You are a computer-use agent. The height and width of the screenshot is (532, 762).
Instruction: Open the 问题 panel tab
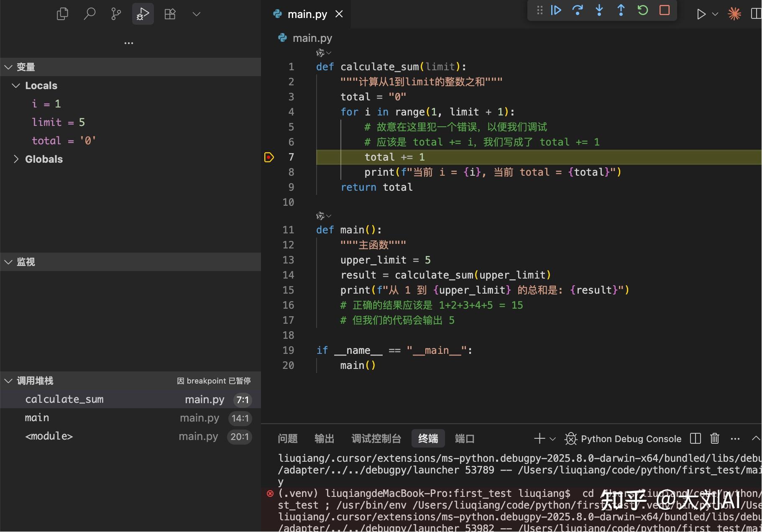click(x=288, y=438)
